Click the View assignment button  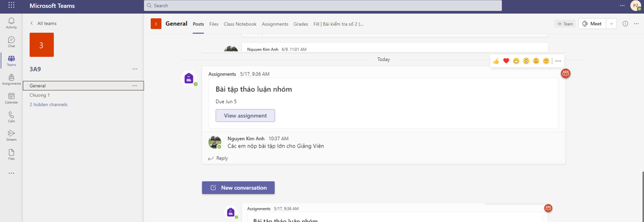245,116
